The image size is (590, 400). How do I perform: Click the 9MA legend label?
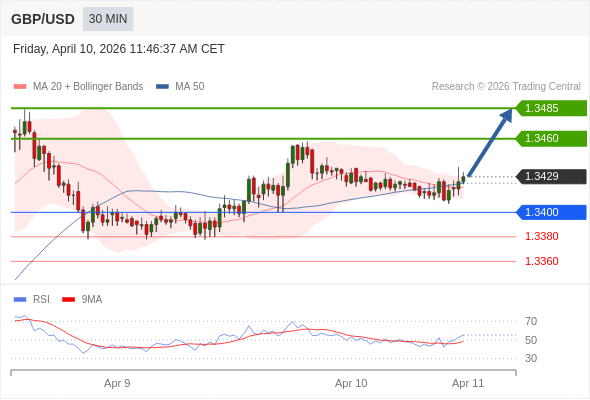coord(92,300)
